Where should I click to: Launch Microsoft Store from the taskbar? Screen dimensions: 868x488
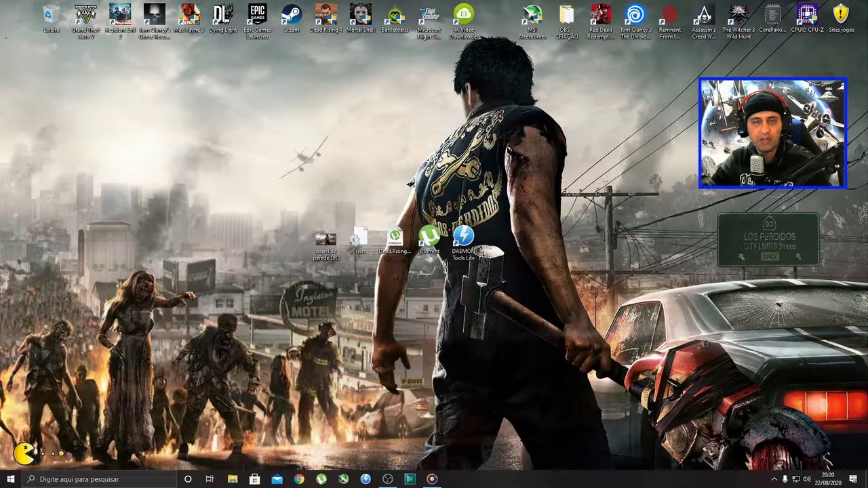point(255,479)
